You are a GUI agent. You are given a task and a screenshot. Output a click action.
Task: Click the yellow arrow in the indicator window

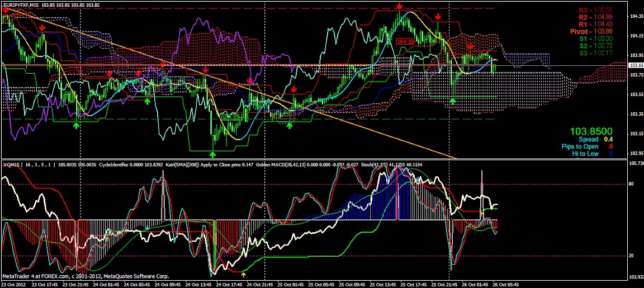[x=243, y=273]
